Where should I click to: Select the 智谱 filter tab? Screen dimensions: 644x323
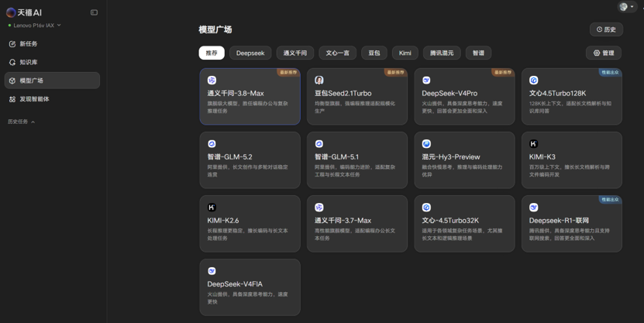pos(478,53)
